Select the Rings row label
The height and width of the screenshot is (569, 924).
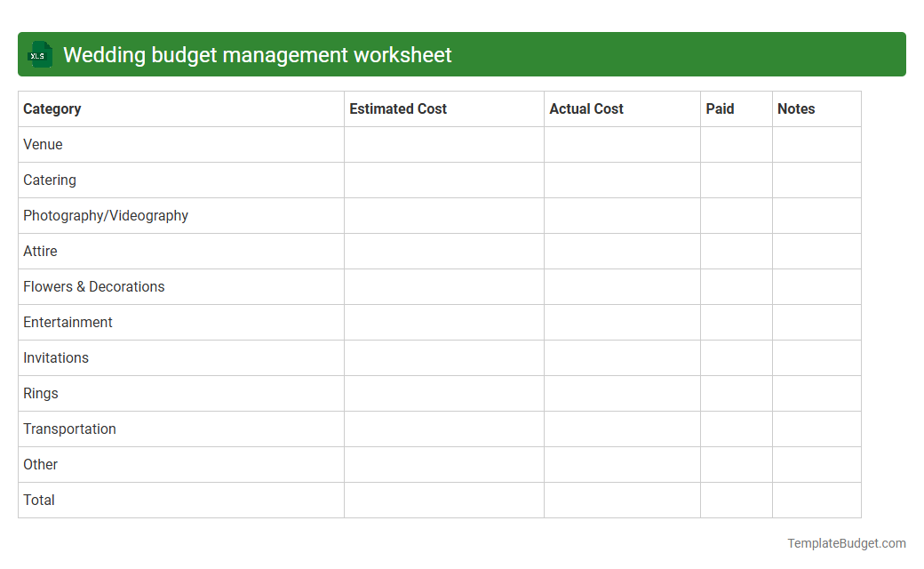[x=40, y=393]
